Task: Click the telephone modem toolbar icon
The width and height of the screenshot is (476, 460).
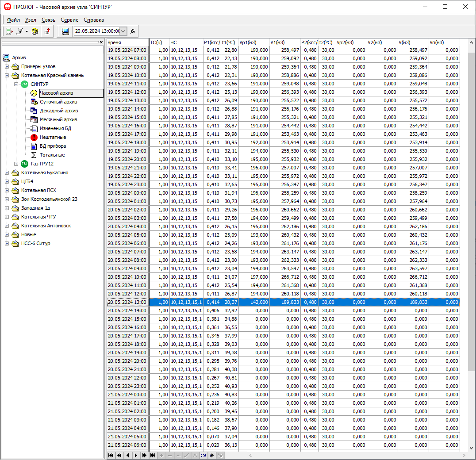Action: coord(35,31)
